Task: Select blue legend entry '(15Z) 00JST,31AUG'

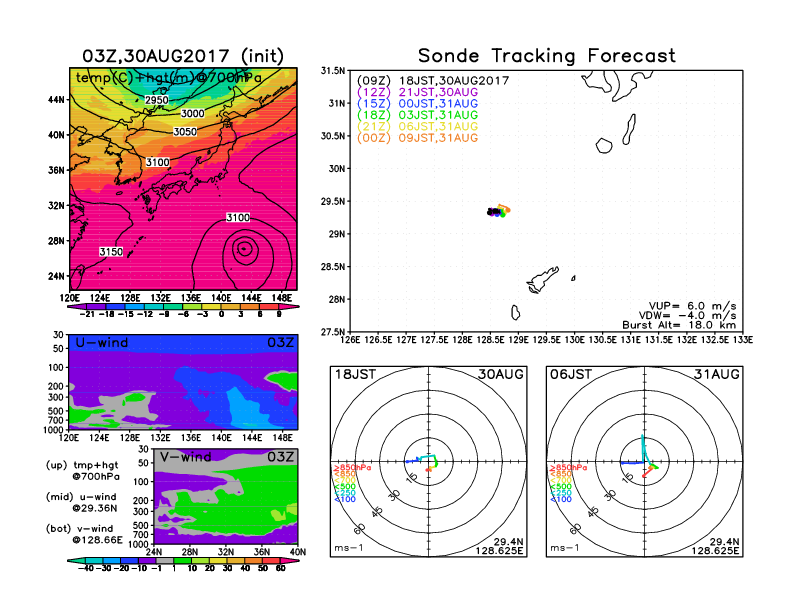Action: pyautogui.click(x=417, y=104)
